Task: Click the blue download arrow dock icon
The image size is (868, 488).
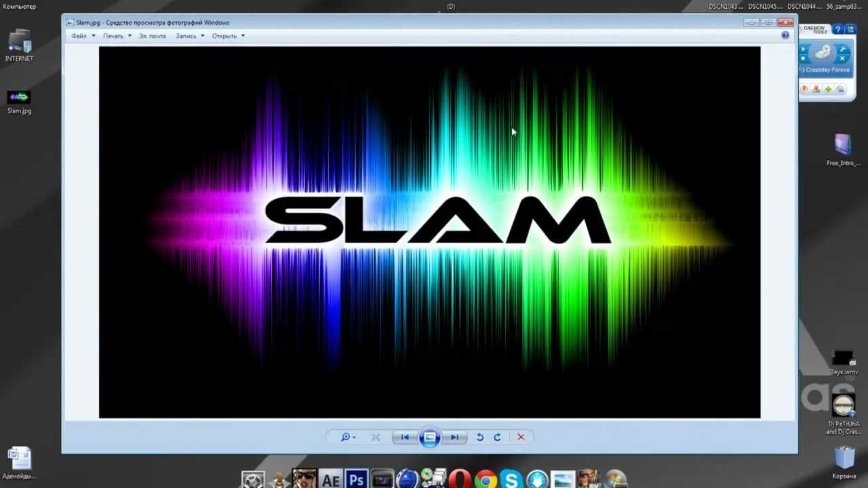Action: [x=537, y=480]
